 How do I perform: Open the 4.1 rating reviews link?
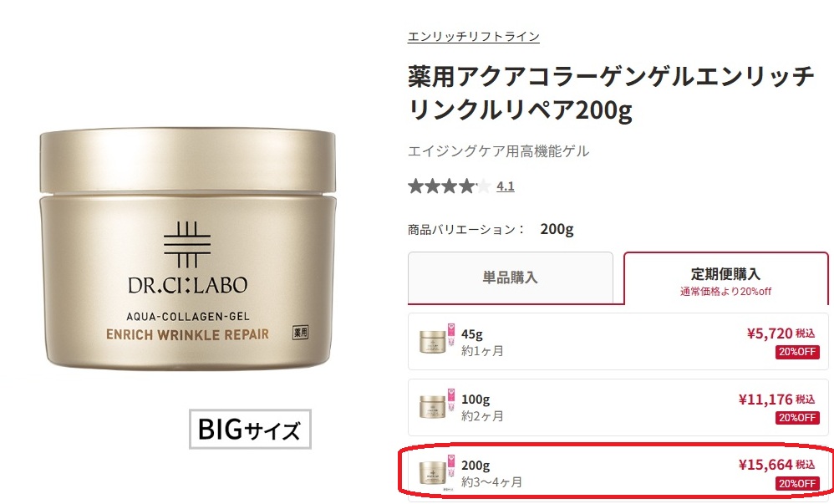click(x=506, y=186)
